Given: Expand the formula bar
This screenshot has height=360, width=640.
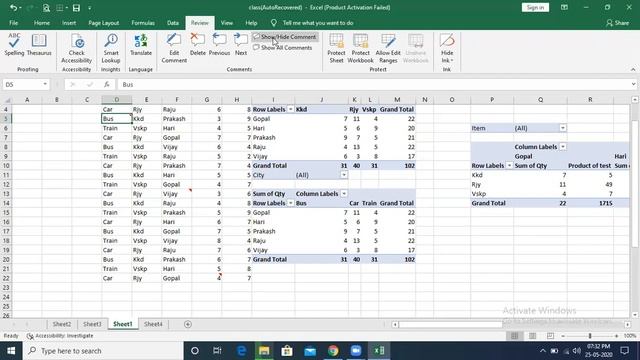Looking at the screenshot, I should pos(633,84).
